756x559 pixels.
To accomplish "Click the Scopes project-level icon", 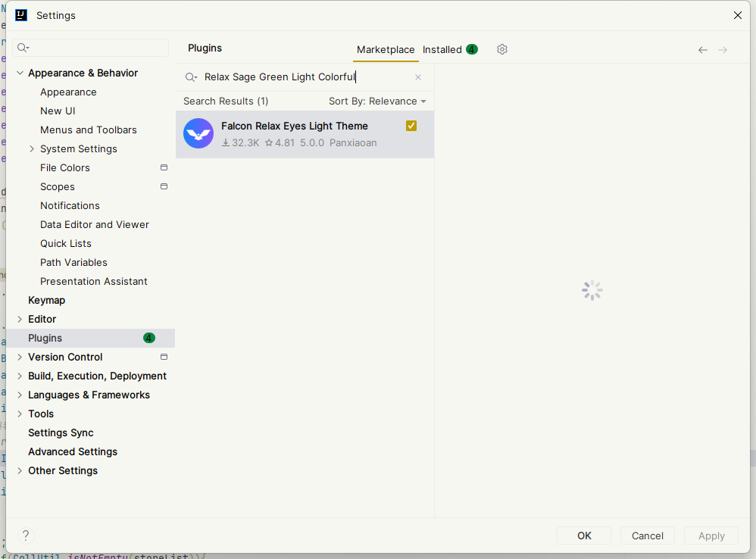I will click(164, 186).
